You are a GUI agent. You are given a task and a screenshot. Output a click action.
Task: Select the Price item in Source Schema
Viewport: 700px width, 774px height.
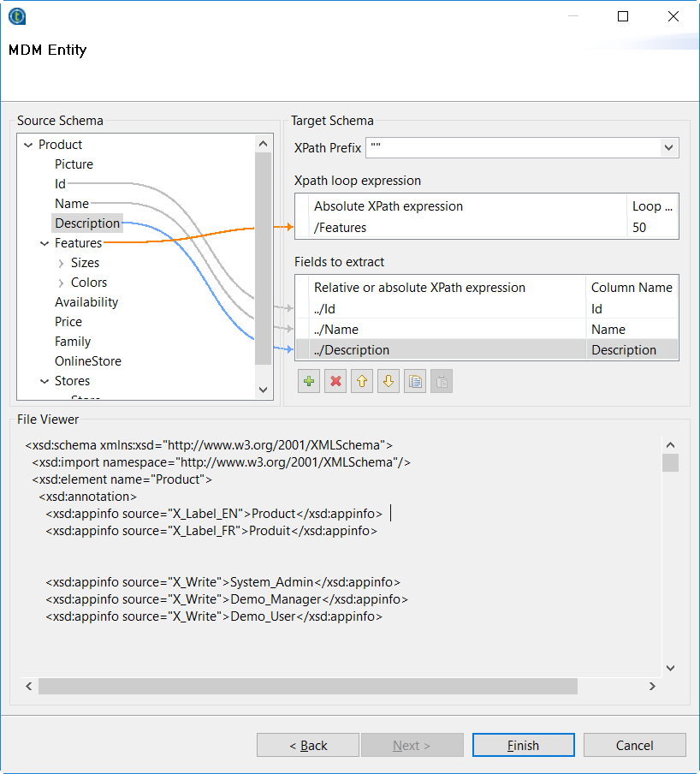click(x=68, y=321)
